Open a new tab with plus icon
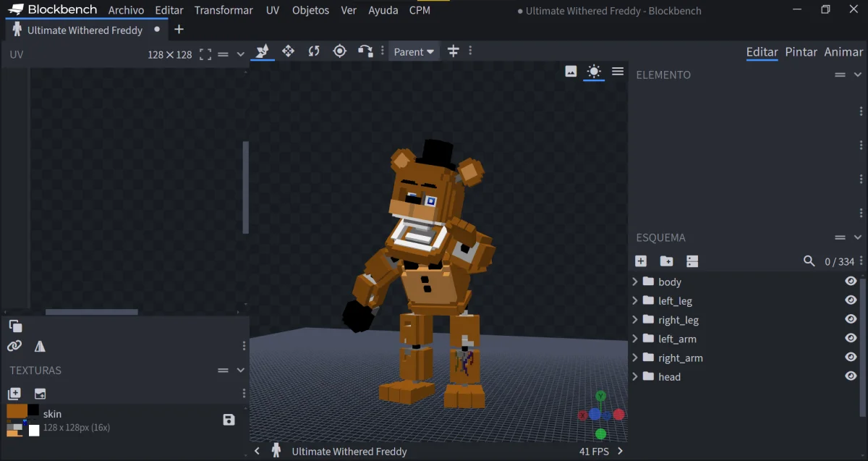 (179, 30)
